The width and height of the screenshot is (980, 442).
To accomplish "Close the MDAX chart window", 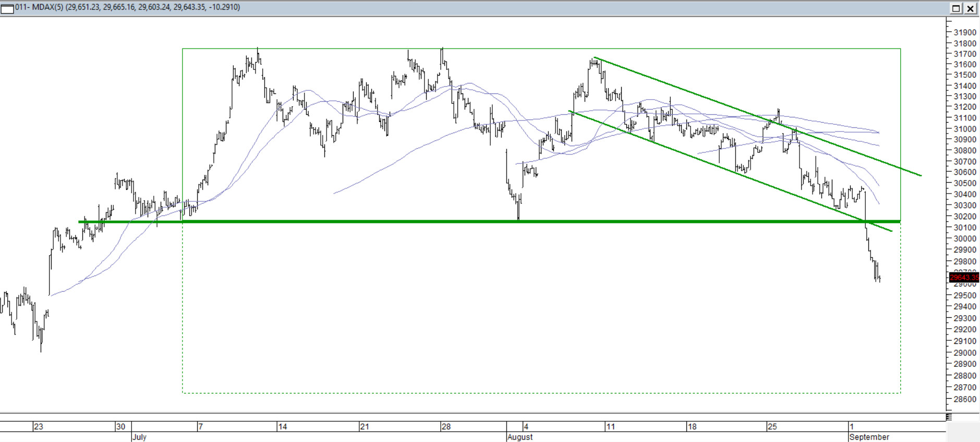I will point(970,8).
